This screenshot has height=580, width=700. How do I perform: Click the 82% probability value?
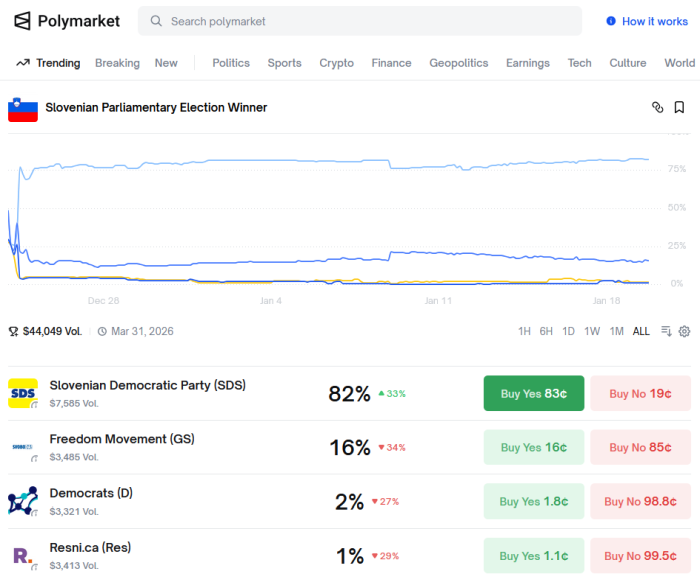point(350,394)
